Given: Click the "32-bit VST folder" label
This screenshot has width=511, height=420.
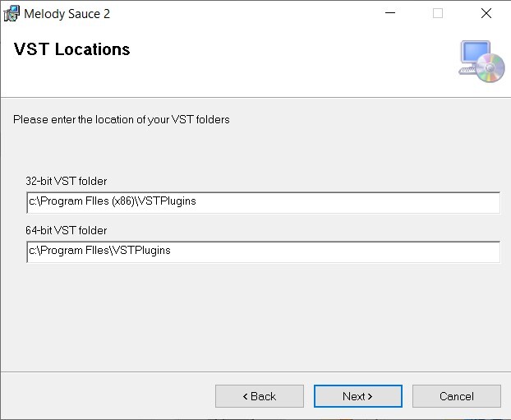Looking at the screenshot, I should [67, 182].
